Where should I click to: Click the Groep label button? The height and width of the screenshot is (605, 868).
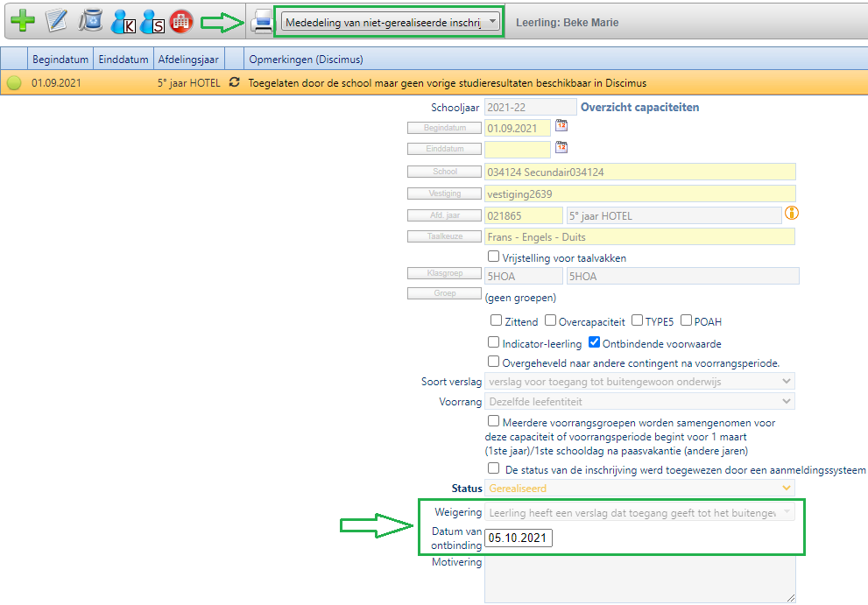[445, 293]
